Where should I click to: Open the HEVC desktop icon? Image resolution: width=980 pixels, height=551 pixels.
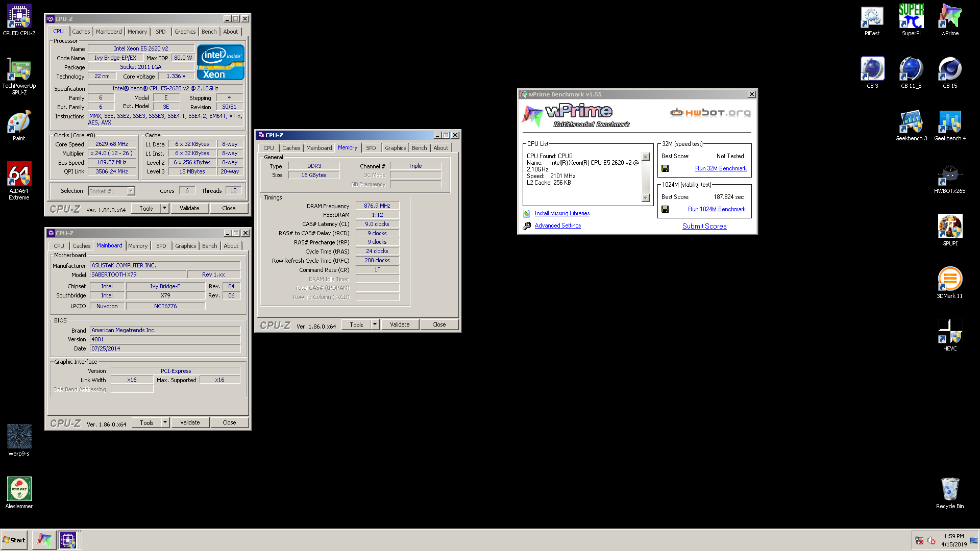point(950,335)
